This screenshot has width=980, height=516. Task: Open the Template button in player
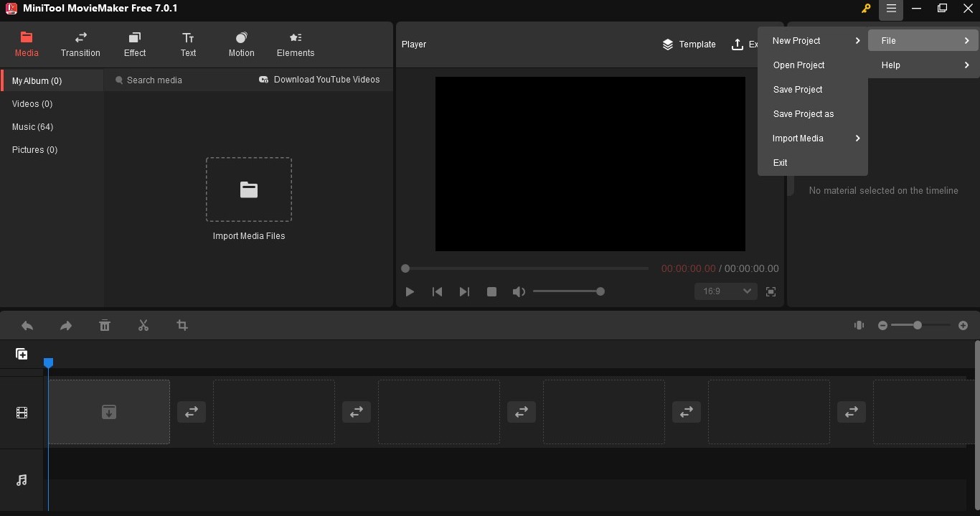coord(689,44)
